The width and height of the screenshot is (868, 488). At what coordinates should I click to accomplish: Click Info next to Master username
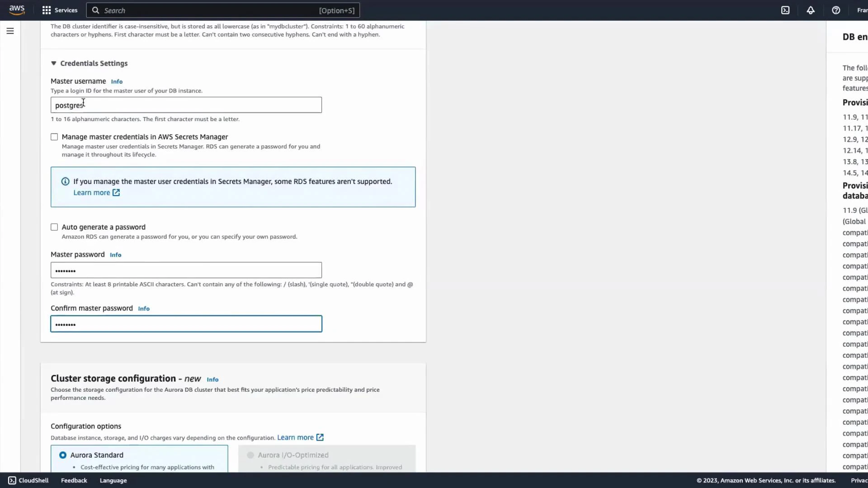(117, 81)
